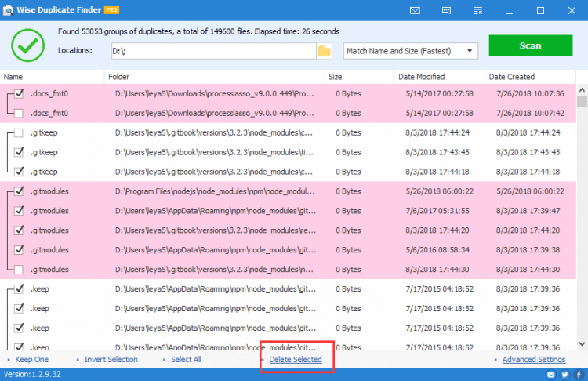Viewport: 588px width, 381px height.
Task: Open the Advanced Settings link
Action: (x=534, y=360)
